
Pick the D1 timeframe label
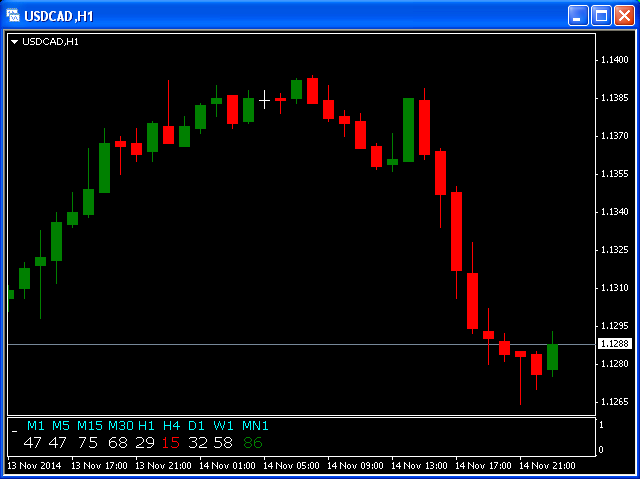[196, 426]
